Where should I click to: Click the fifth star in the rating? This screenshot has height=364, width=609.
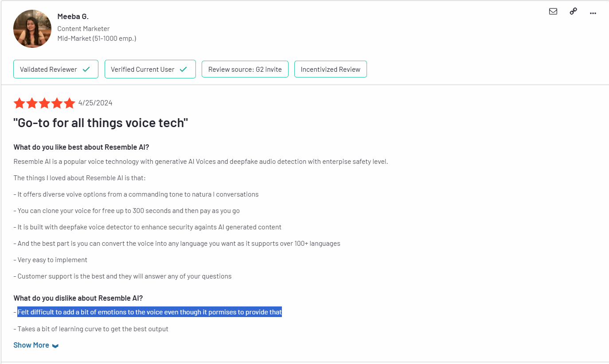pos(70,103)
